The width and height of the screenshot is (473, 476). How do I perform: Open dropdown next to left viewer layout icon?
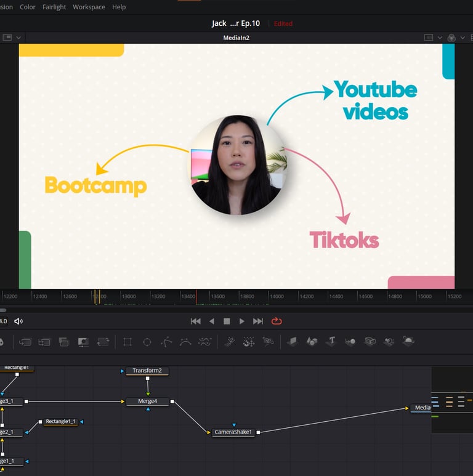coord(18,38)
